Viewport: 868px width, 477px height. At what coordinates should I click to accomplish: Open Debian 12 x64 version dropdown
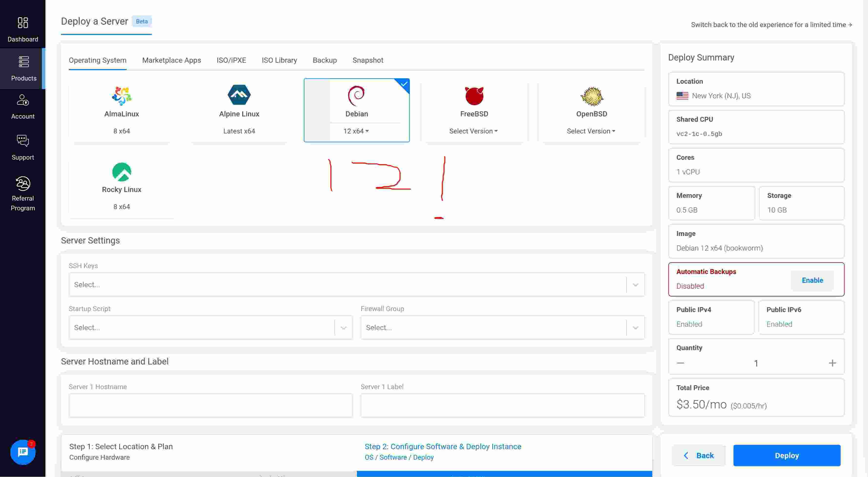356,131
